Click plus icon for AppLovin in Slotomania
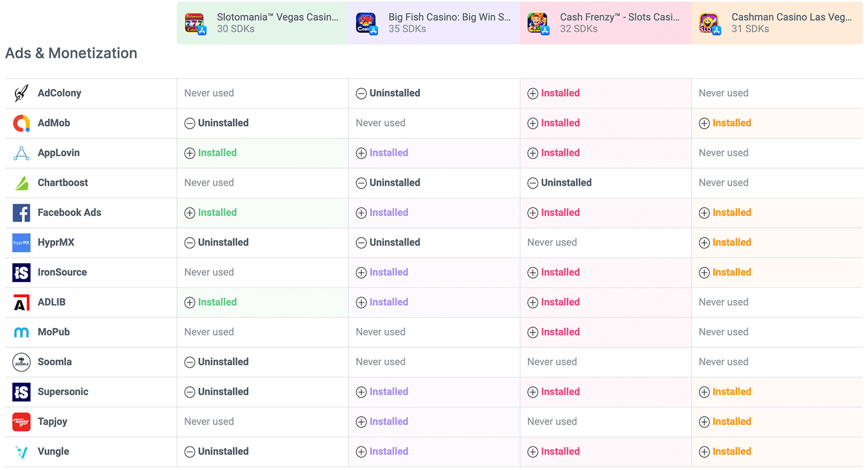The width and height of the screenshot is (868, 470). [x=190, y=153]
